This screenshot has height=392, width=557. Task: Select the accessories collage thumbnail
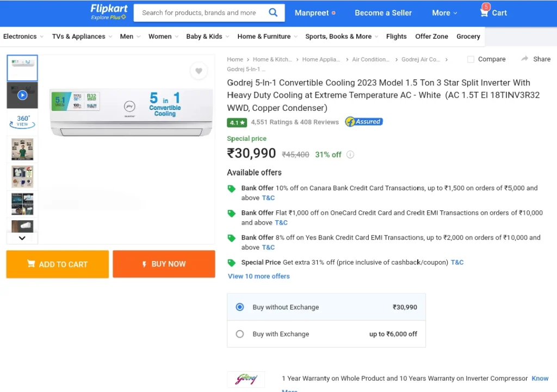click(x=22, y=177)
